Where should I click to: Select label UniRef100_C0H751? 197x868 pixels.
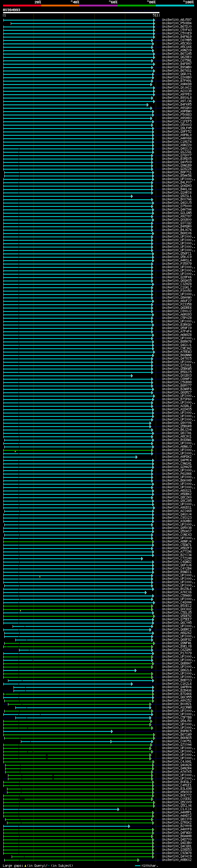[x=177, y=741]
